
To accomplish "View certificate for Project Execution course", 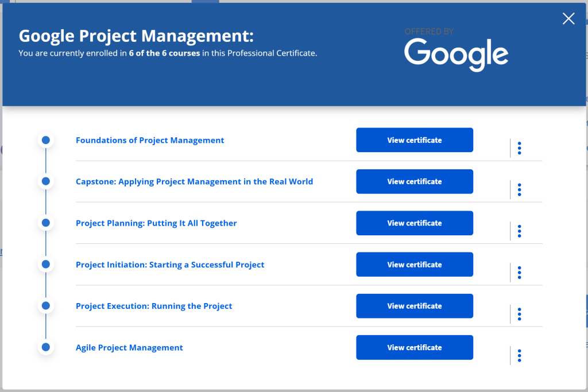I will [415, 306].
